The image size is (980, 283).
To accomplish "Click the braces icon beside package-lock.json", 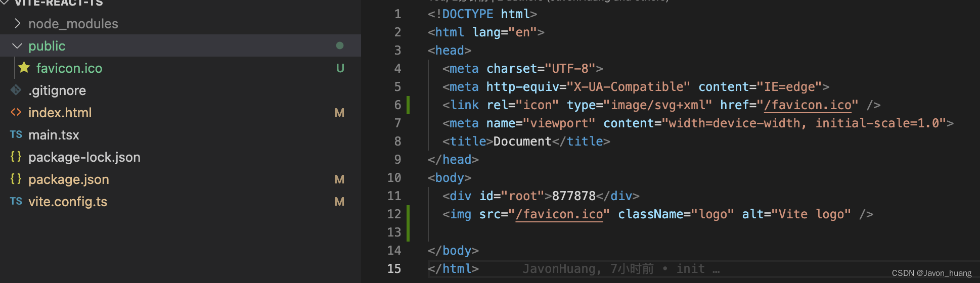I will [16, 157].
